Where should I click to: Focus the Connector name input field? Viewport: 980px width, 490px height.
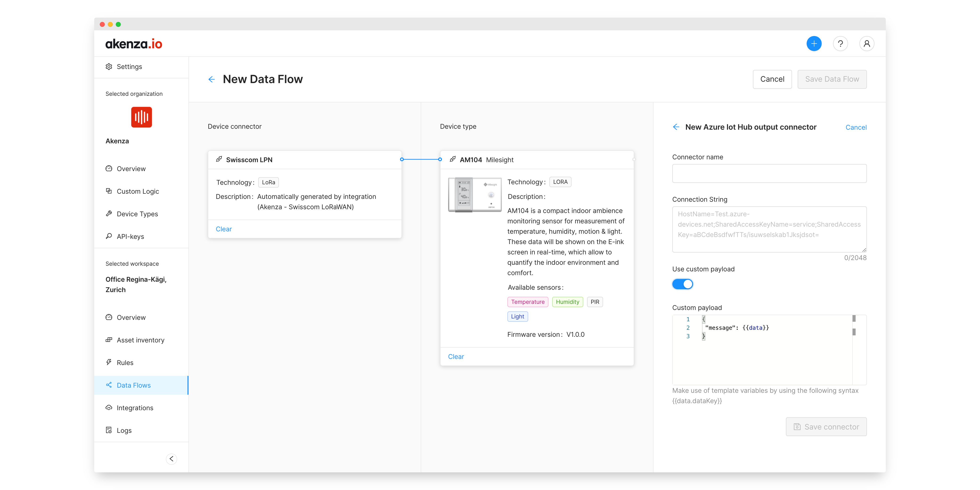coord(769,173)
